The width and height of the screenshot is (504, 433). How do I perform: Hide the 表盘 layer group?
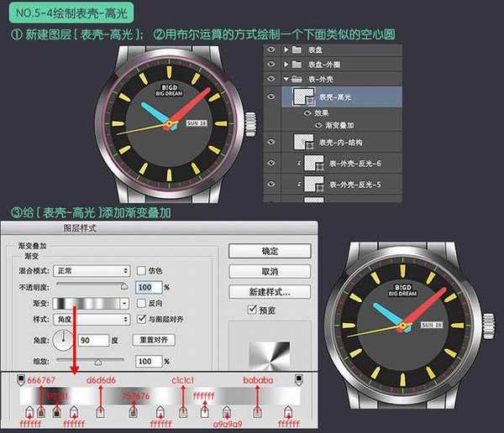pyautogui.click(x=270, y=50)
